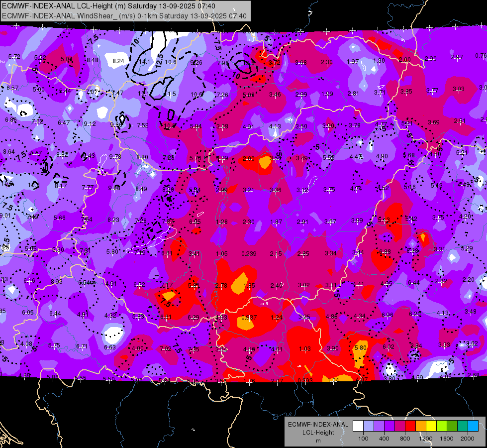Viewport: 487px width, 448px height.
Task: Click the wind shear value '9.12'
Action: pyautogui.click(x=90, y=124)
